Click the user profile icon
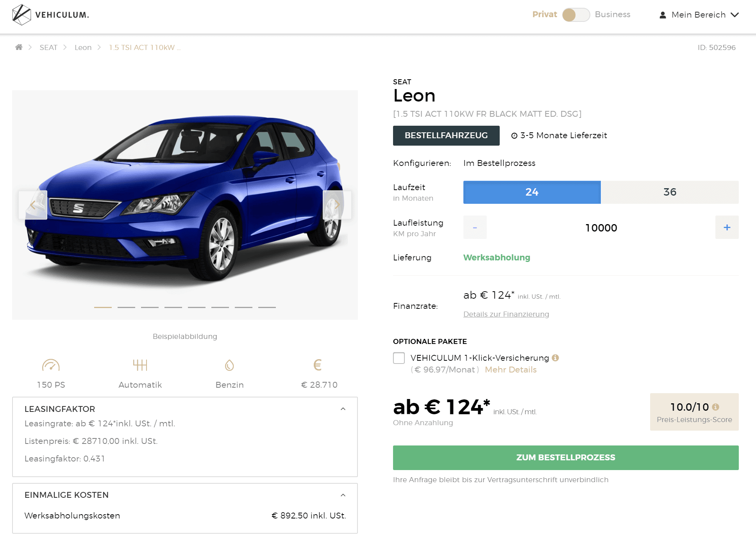Screen dimensions: 756x538 click(663, 15)
